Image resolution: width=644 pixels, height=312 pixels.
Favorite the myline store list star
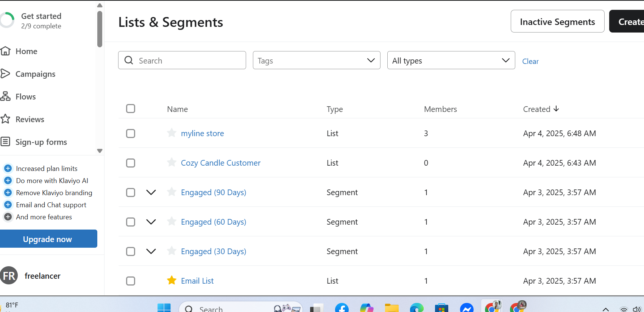(172, 133)
